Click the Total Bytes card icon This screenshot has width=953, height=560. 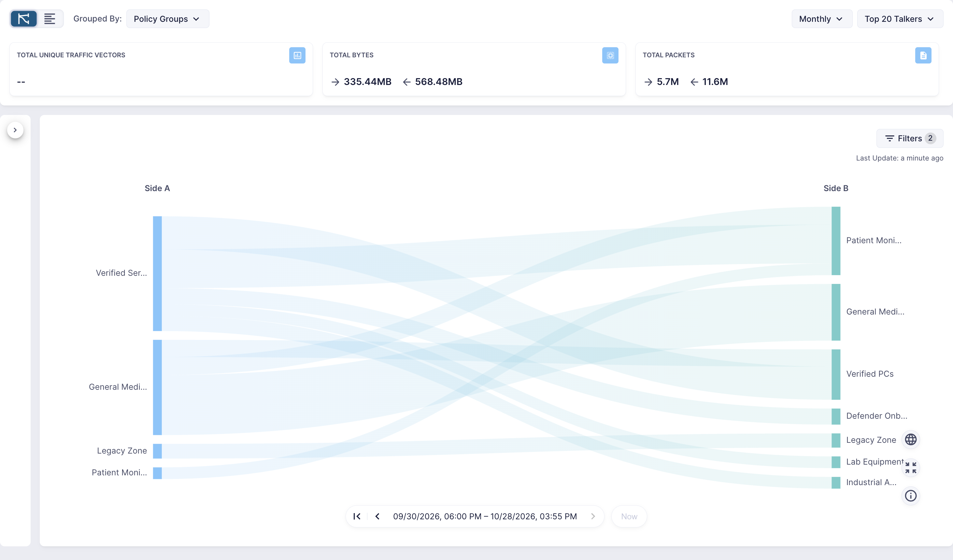pos(610,56)
